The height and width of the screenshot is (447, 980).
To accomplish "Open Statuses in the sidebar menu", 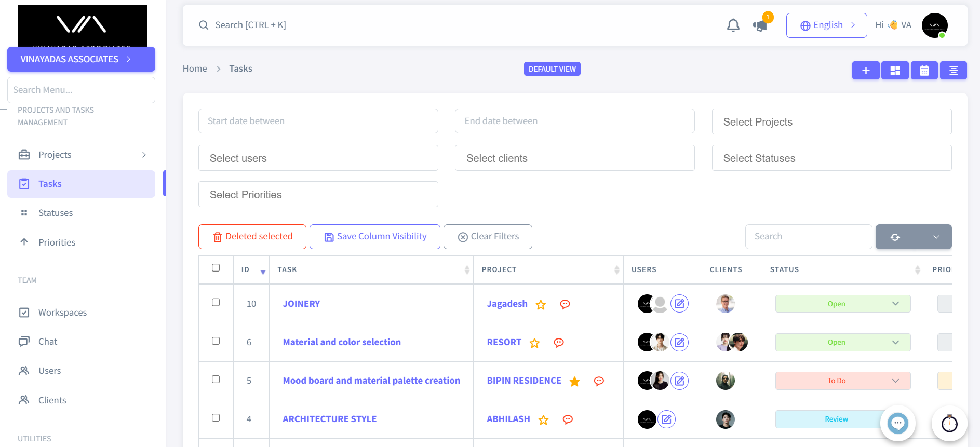I will pos(56,213).
